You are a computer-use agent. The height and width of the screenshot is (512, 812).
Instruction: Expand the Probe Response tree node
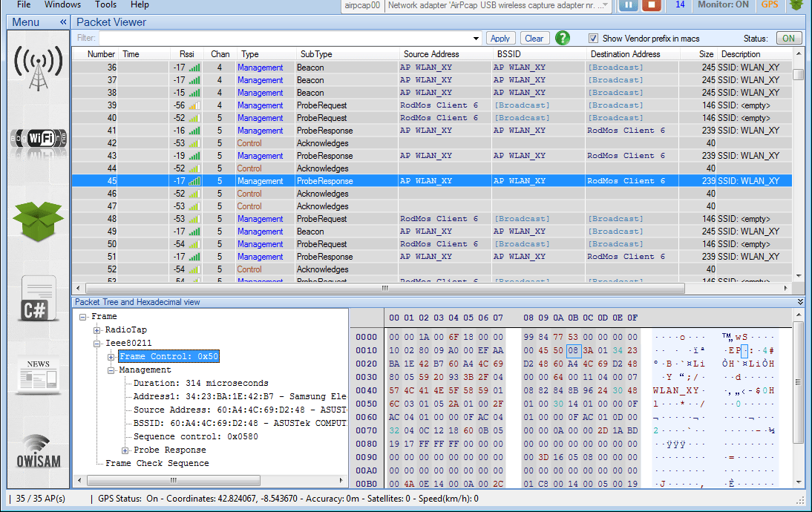(125, 450)
